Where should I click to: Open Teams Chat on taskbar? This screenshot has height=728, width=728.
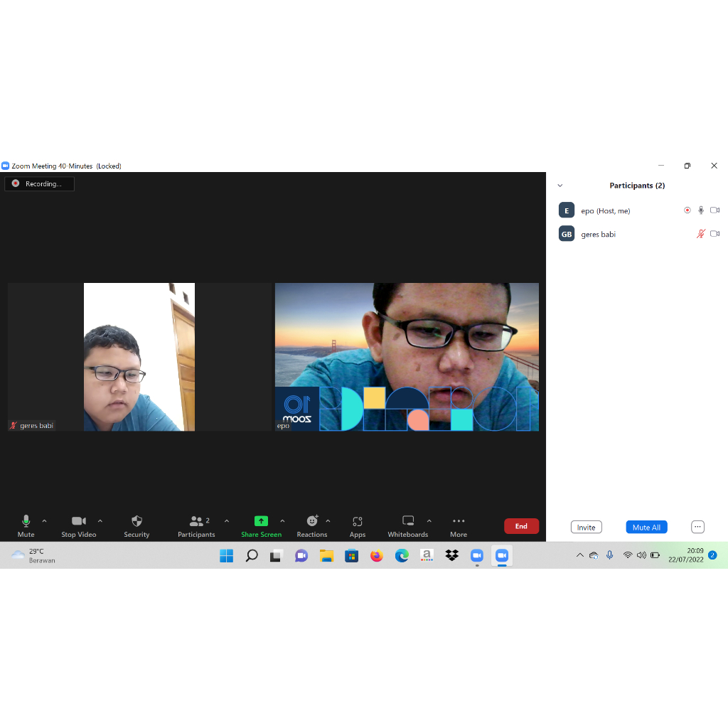click(301, 555)
